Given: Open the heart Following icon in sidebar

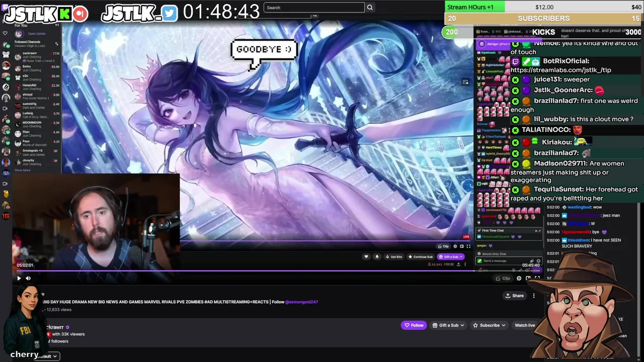Looking at the screenshot, I should 6,34.
